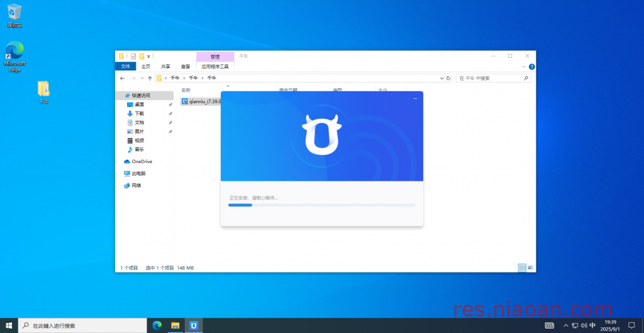
Task: Toggle the 中 input method indicator
Action: [592, 325]
